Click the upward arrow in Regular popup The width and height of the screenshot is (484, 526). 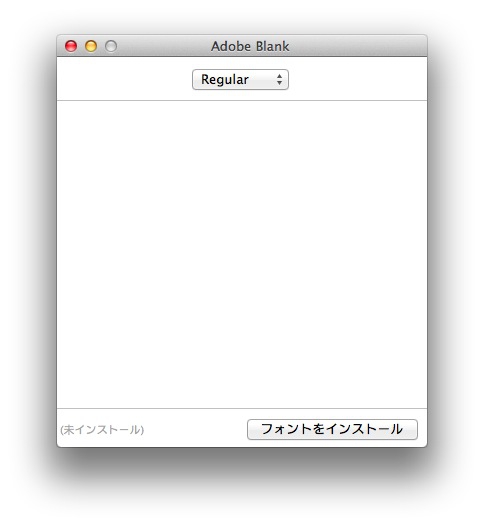coord(279,76)
